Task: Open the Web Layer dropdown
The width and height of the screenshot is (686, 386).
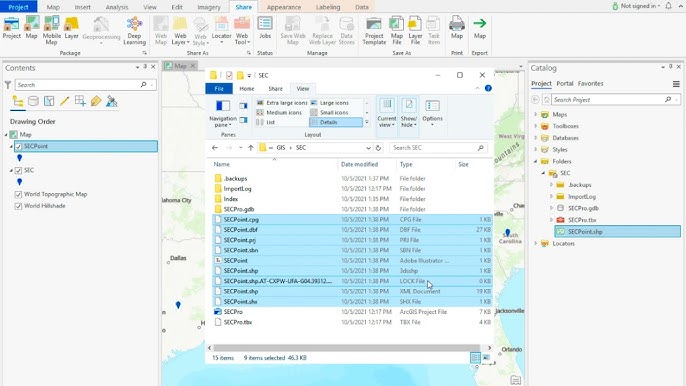Action: point(180,31)
